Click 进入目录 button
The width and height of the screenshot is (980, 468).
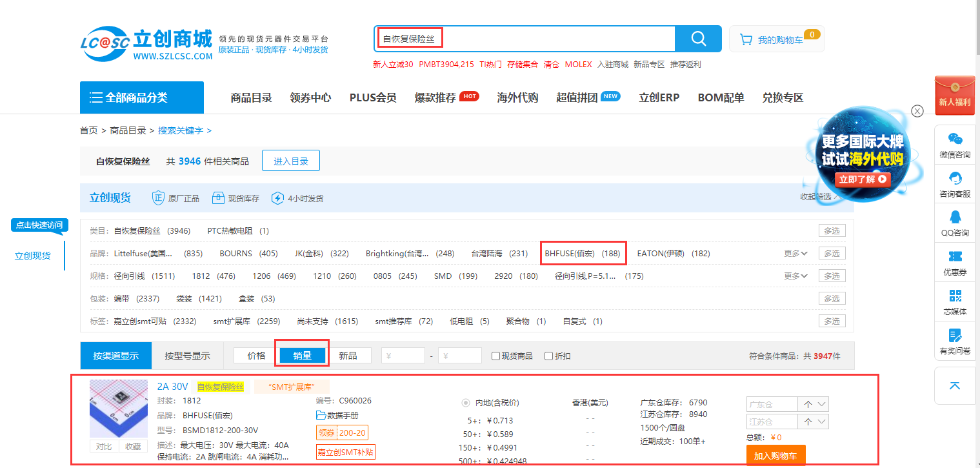pos(291,161)
